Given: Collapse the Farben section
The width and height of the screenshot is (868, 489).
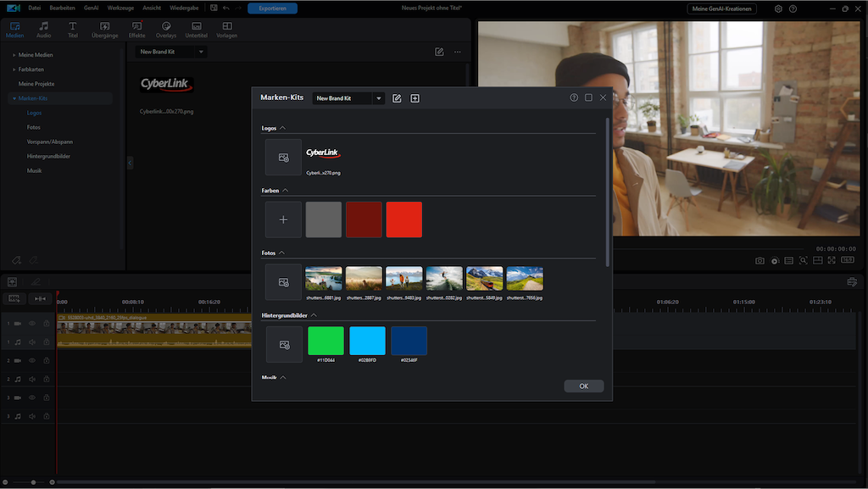Looking at the screenshot, I should tap(285, 191).
